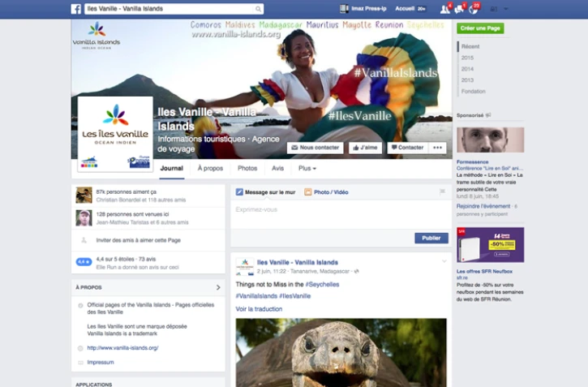Open the SFR Neufbox ad image
The width and height of the screenshot is (588, 387).
(x=490, y=245)
